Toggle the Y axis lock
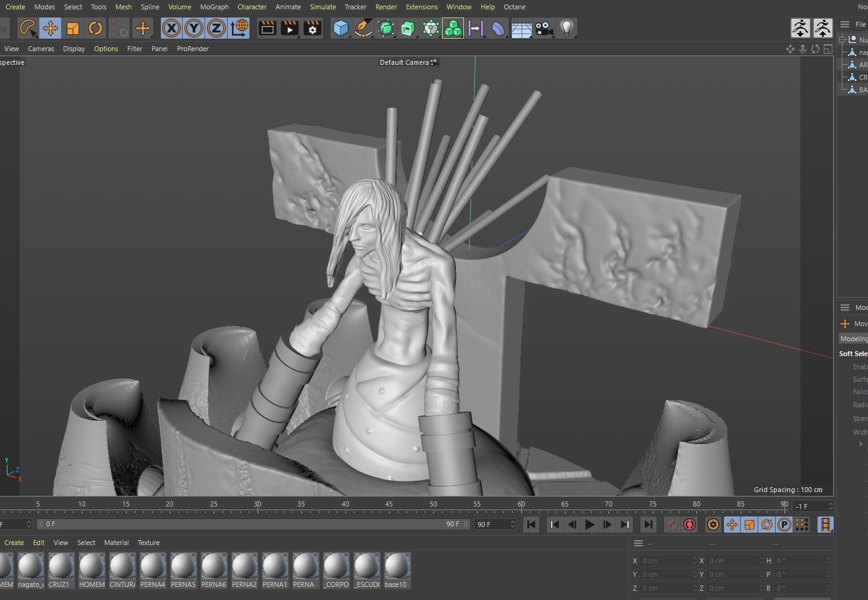 (x=194, y=28)
